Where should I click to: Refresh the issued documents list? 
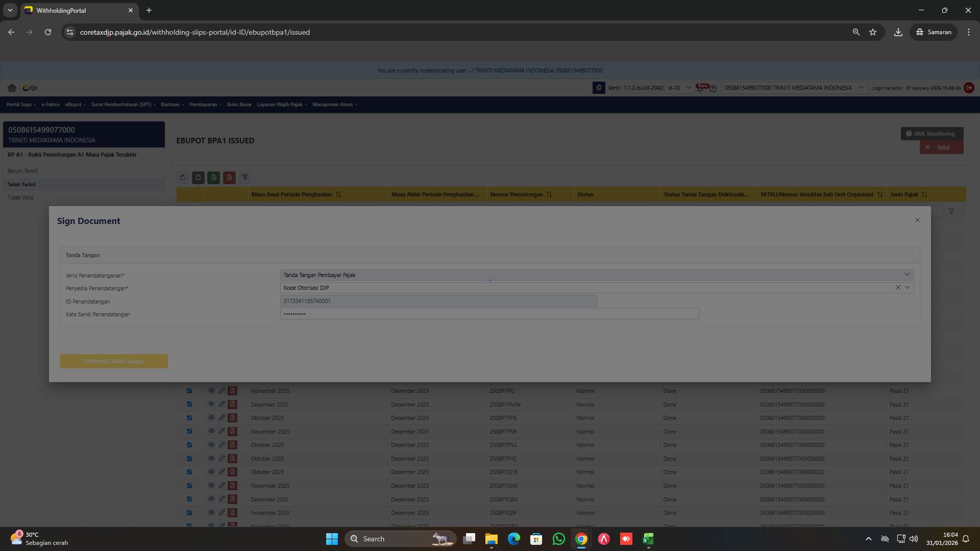tap(183, 178)
